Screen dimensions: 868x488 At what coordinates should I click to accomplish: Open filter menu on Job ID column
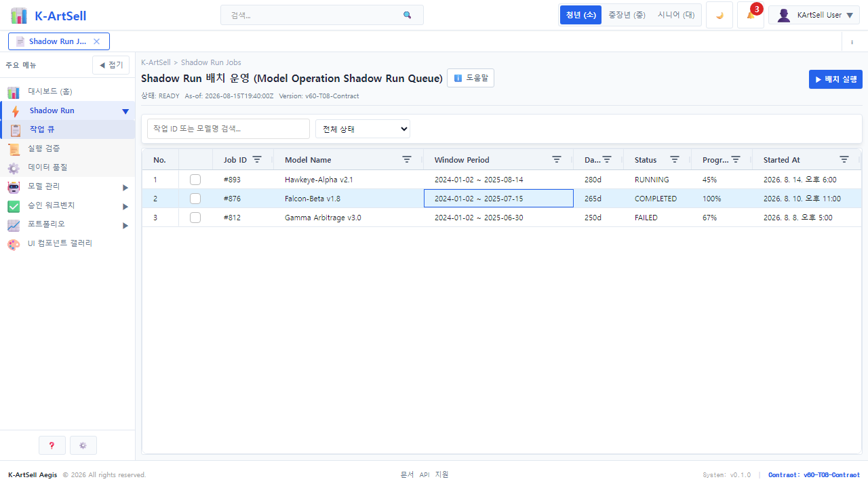point(257,159)
